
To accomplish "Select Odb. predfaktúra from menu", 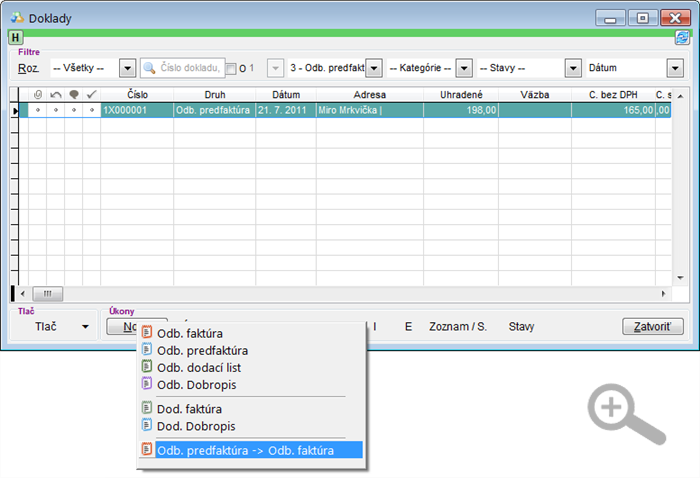I will [x=250, y=350].
